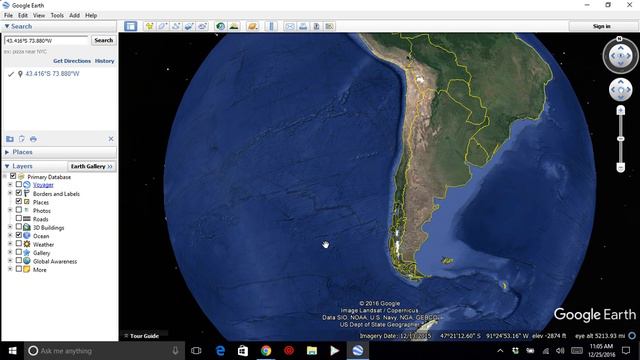Click the zoom slider handle

tap(620, 139)
